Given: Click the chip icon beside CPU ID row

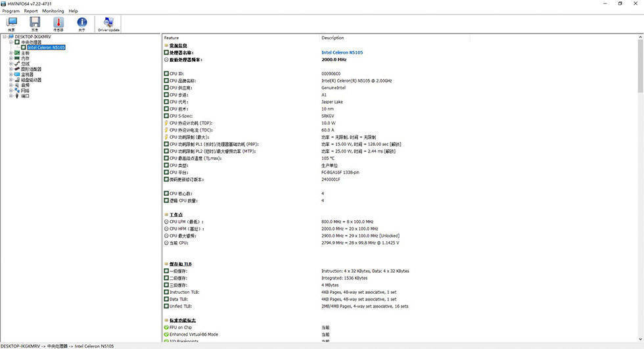Looking at the screenshot, I should (166, 74).
